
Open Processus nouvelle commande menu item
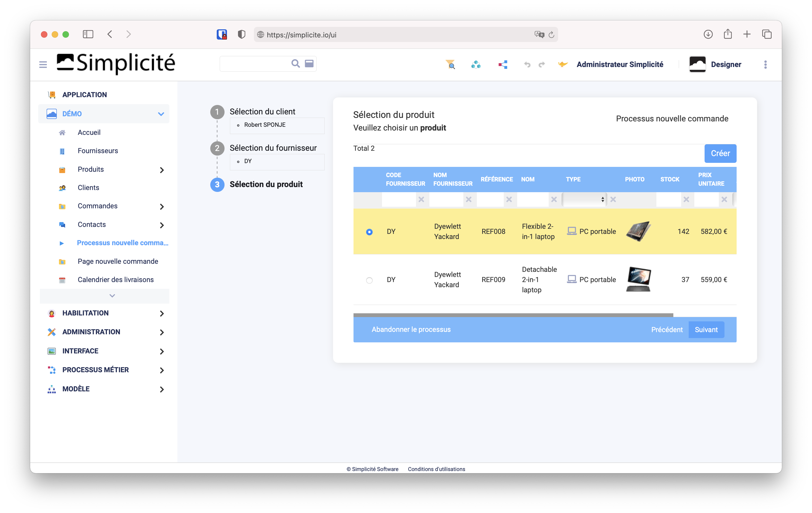pos(122,243)
